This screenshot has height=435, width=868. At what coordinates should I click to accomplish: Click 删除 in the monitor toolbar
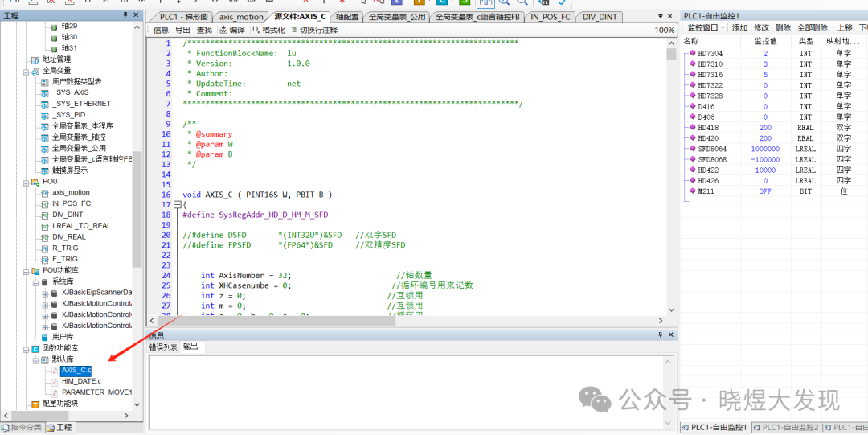pyautogui.click(x=783, y=27)
